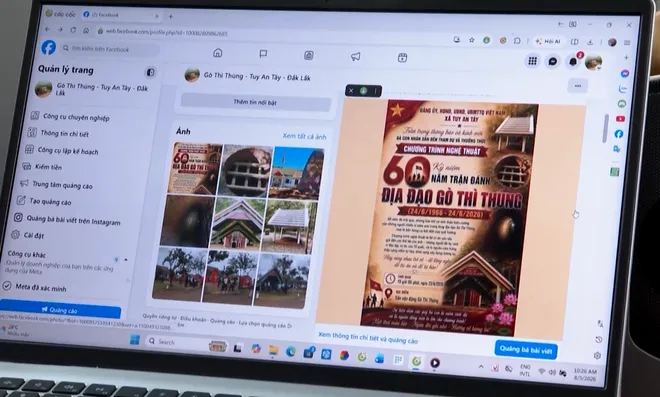The height and width of the screenshot is (397, 660).
Task: Collapse the Công cụ khác section arrow
Action: tap(125, 260)
